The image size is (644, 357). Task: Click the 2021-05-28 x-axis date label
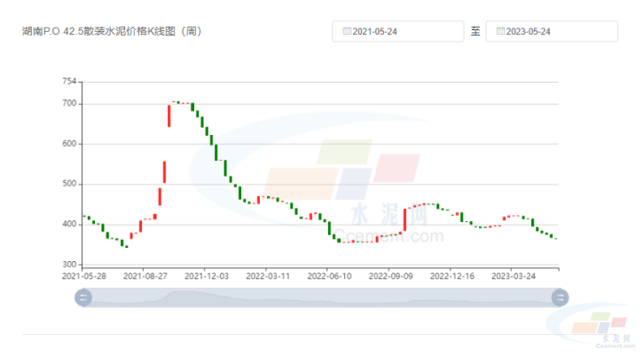point(83,276)
